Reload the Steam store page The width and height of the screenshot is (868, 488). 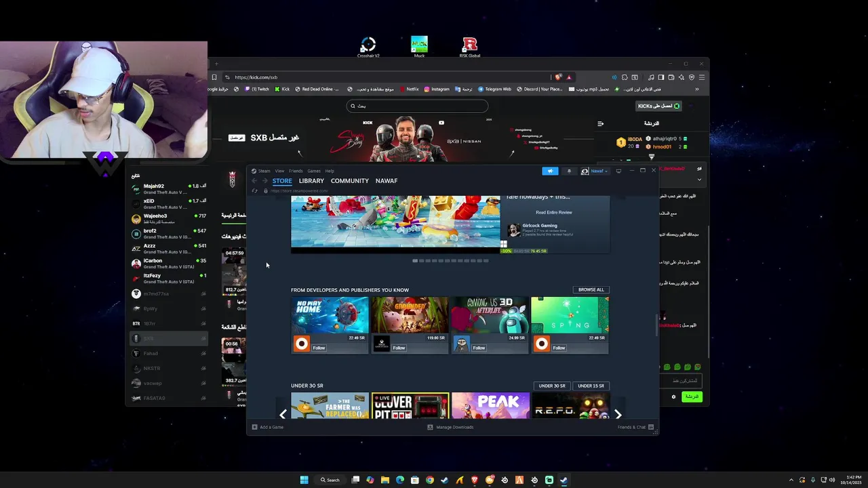(x=254, y=190)
